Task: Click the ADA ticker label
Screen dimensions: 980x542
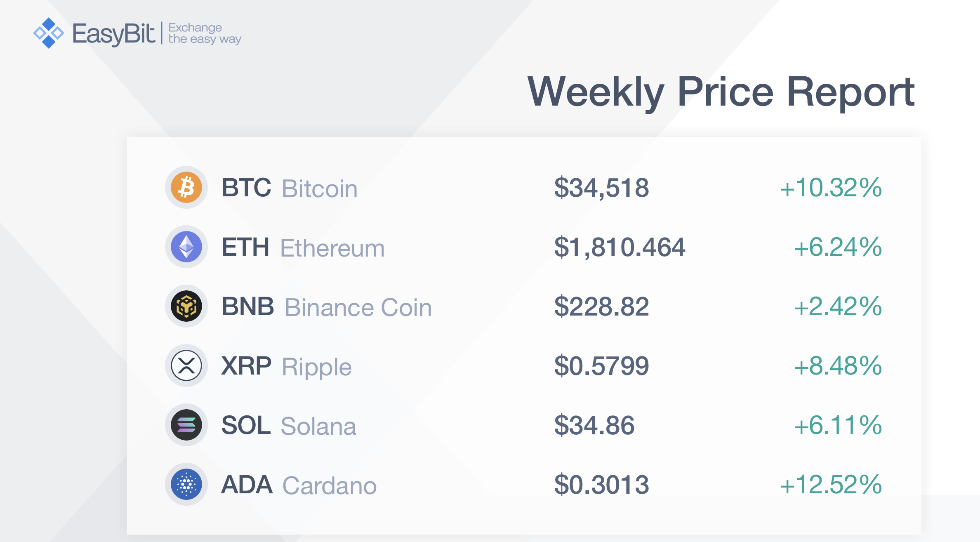Action: pyautogui.click(x=247, y=485)
